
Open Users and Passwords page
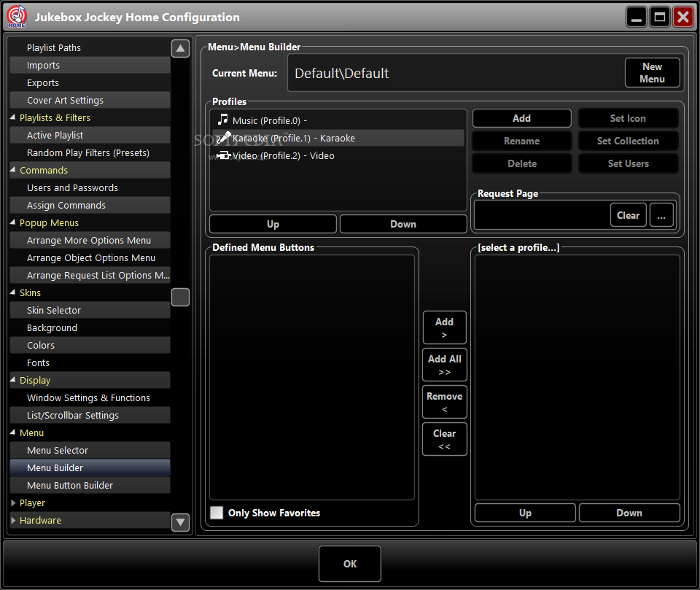click(90, 187)
